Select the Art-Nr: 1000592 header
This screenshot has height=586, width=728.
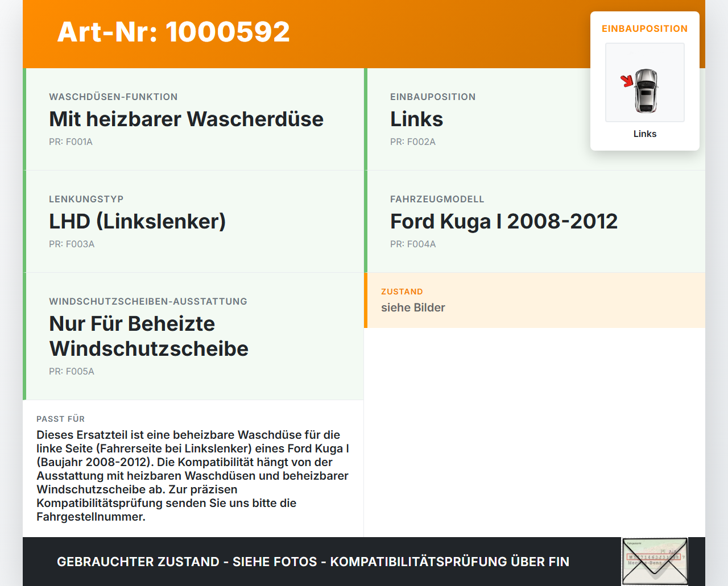173,32
